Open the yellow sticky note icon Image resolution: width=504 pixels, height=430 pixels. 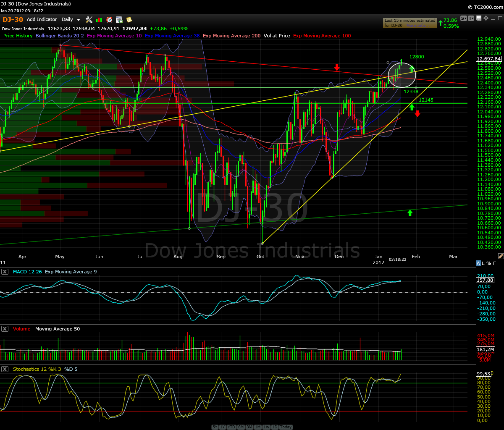129,19
